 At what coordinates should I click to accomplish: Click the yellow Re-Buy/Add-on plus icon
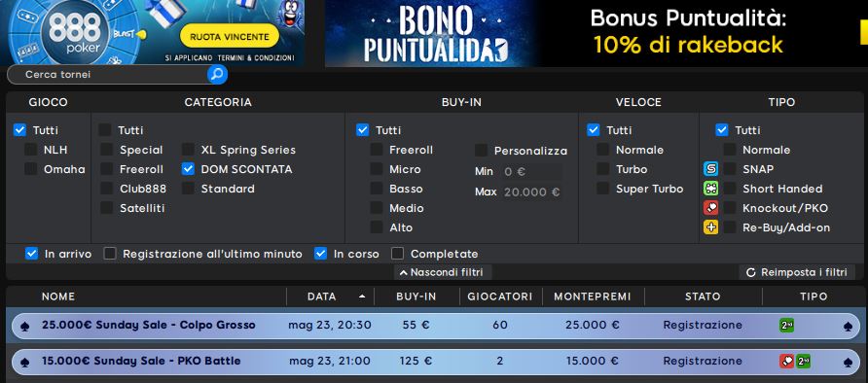click(x=710, y=227)
